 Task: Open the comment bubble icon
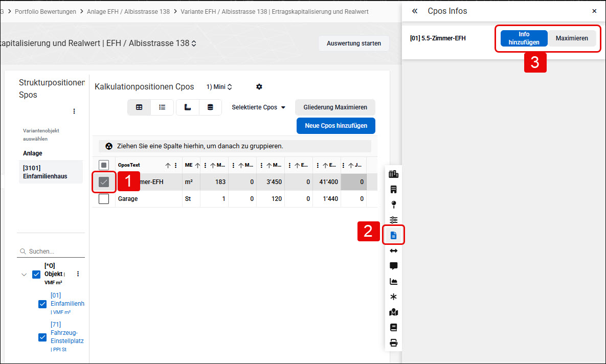click(x=393, y=266)
